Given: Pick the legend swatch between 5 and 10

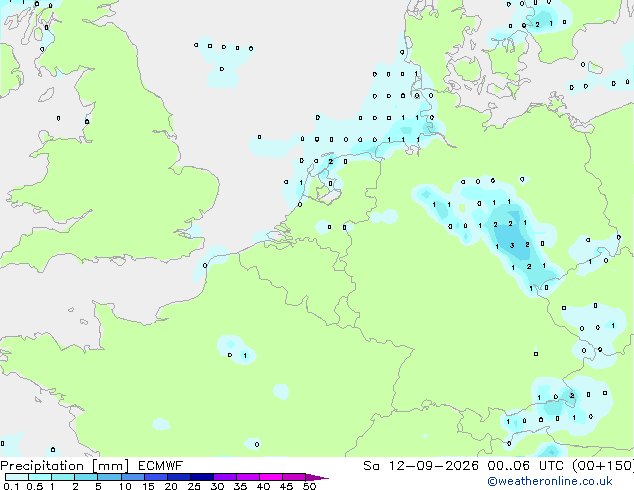Looking at the screenshot, I should click(109, 477).
